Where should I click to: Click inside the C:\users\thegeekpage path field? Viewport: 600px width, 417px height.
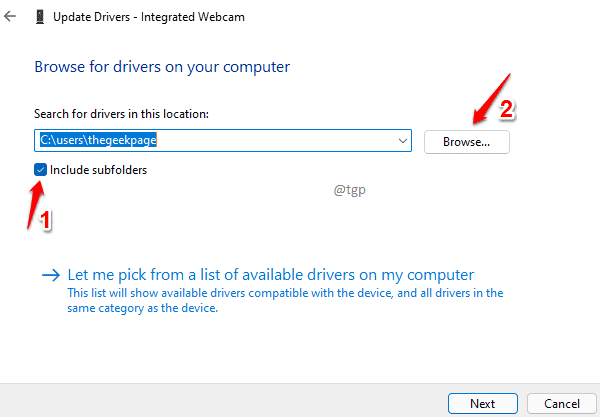[x=223, y=140]
